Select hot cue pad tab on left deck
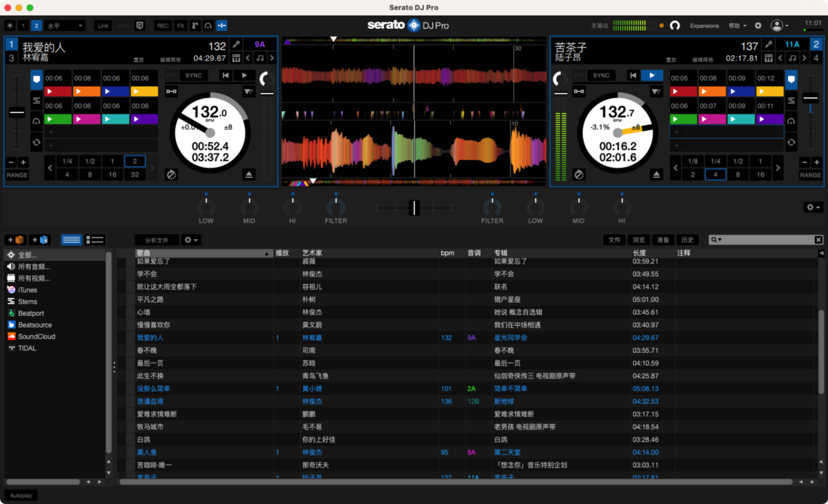Image resolution: width=828 pixels, height=504 pixels. [x=37, y=81]
